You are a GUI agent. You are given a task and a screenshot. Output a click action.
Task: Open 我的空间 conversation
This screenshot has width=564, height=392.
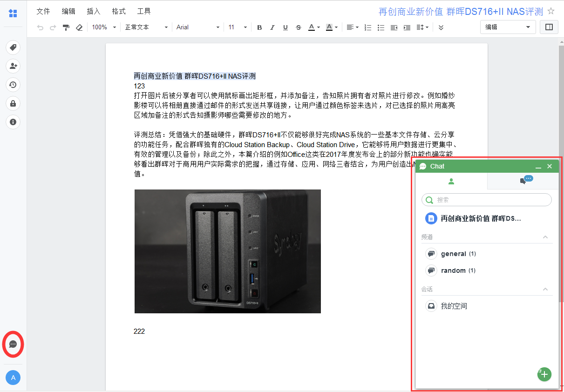click(x=487, y=306)
